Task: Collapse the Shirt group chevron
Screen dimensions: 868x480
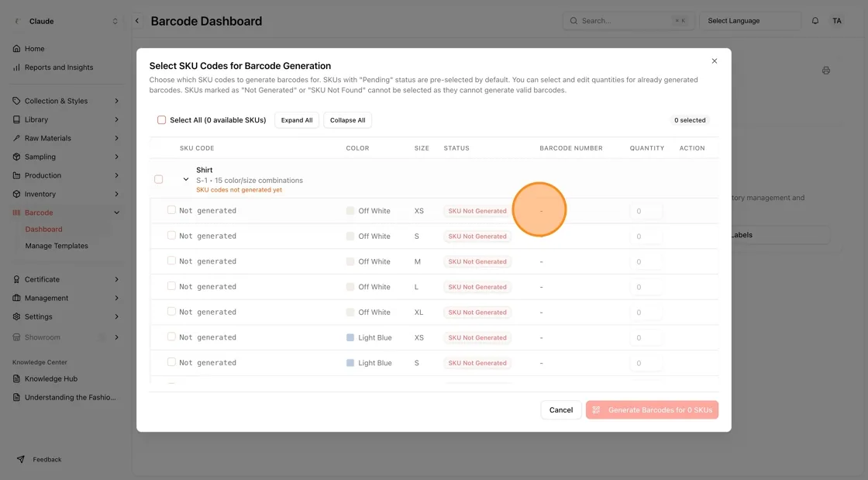Action: [186, 179]
